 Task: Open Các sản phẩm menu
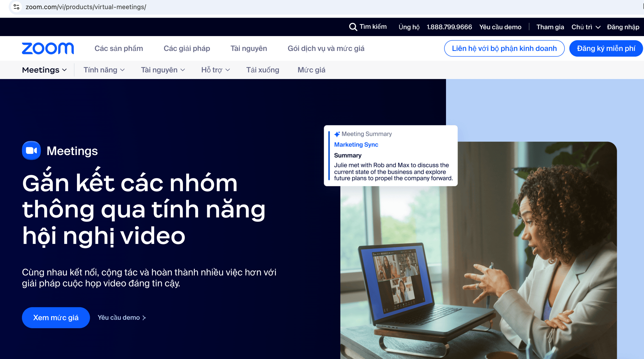[x=118, y=48]
